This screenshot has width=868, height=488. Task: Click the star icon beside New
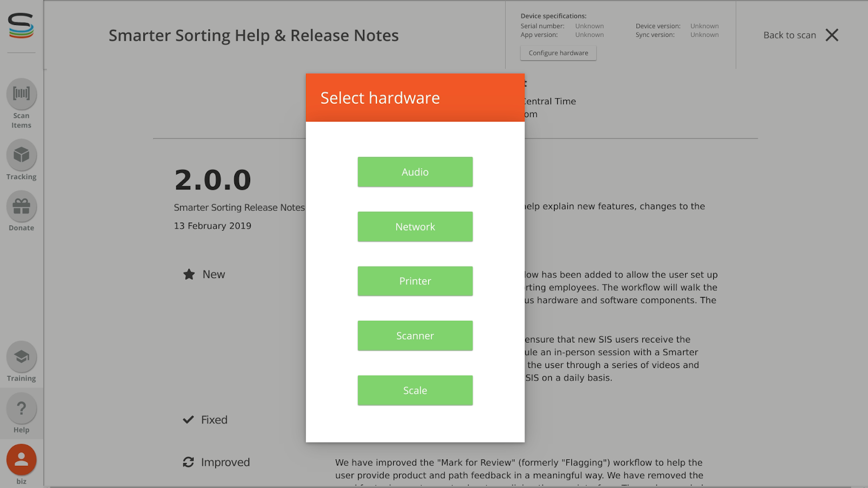coord(189,275)
